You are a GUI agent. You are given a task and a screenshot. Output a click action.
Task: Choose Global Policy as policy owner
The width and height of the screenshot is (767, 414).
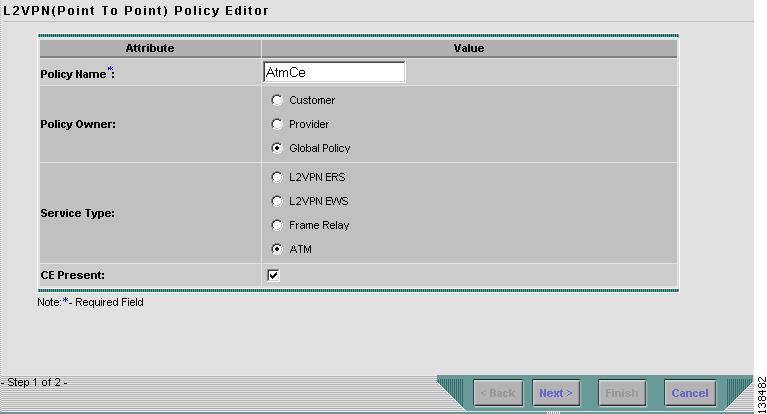pyautogui.click(x=277, y=148)
